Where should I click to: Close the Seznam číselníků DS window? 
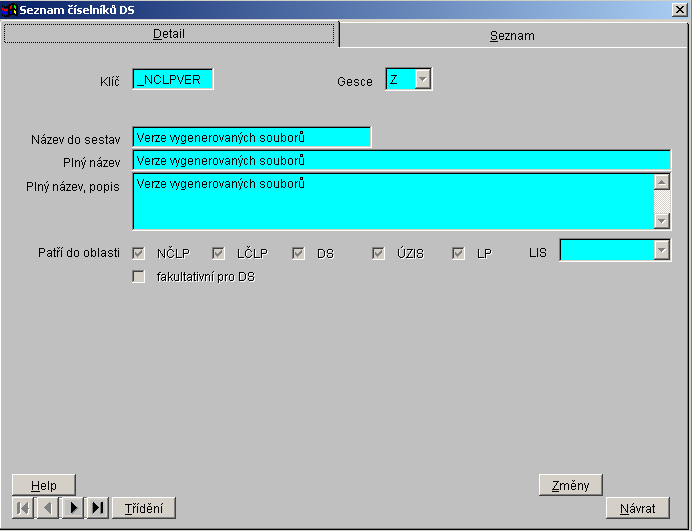point(680,10)
